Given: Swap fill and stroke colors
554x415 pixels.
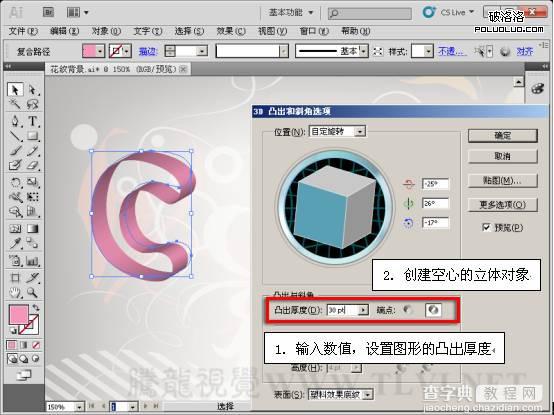Looking at the screenshot, I should (36, 308).
